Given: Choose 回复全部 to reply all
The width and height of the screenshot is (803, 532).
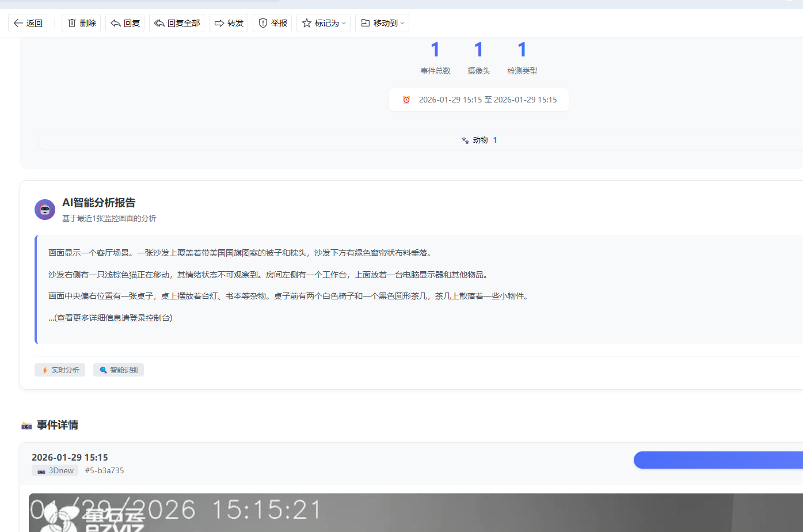Looking at the screenshot, I should (x=177, y=23).
